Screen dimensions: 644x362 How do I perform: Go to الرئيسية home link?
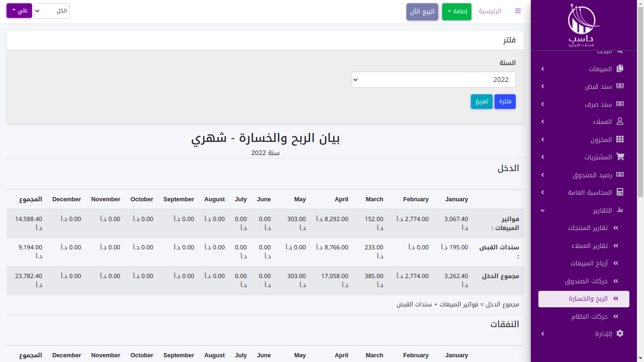(x=490, y=11)
